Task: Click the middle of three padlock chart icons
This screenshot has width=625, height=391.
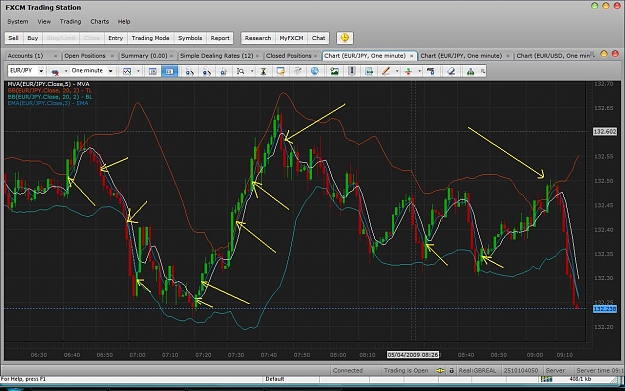Action: pyautogui.click(x=206, y=71)
